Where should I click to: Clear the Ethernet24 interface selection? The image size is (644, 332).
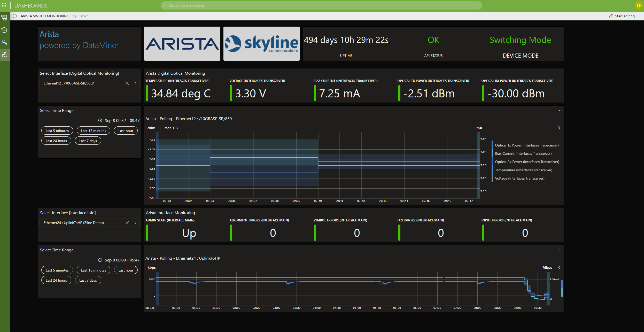click(x=127, y=223)
